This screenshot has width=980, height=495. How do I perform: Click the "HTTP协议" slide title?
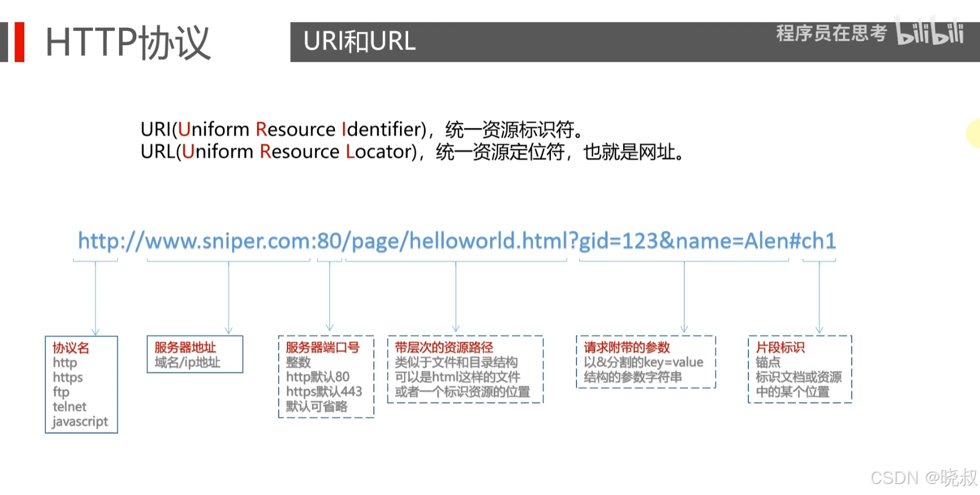tap(128, 42)
